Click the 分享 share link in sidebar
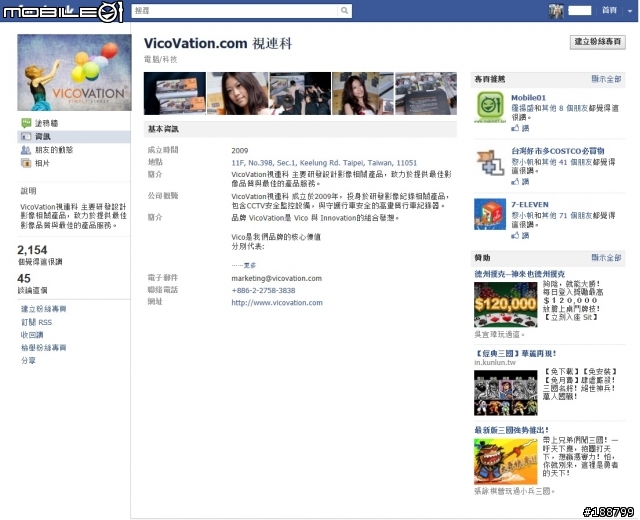Viewport: 640px width, 520px height. [x=28, y=360]
